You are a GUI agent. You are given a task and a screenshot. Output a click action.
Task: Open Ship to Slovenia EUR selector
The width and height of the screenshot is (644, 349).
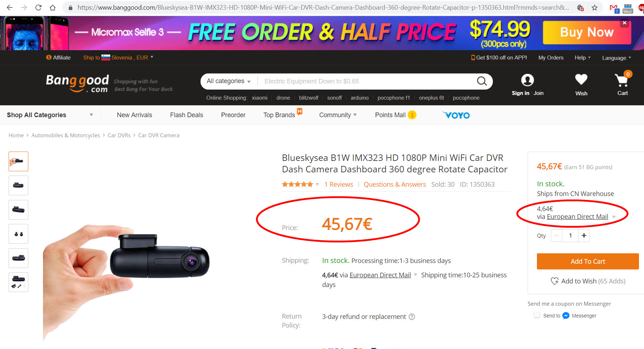(118, 57)
